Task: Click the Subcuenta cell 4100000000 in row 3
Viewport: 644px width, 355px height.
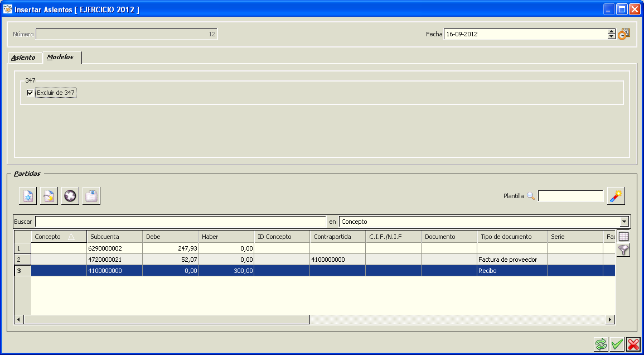Action: coord(115,271)
